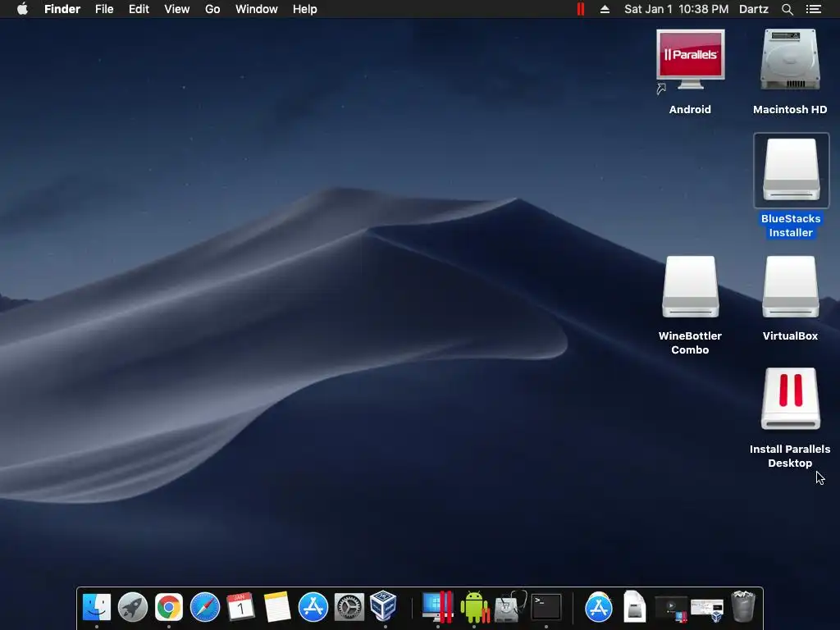Viewport: 840px width, 630px height.
Task: Open Notification Center list icon
Action: [x=813, y=9]
